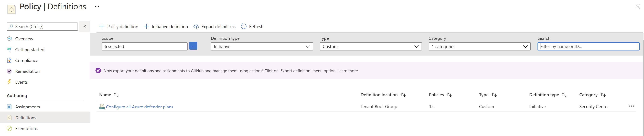Click the Policies count 12 cell
Viewport: 644px width, 136px height.
pos(431,107)
